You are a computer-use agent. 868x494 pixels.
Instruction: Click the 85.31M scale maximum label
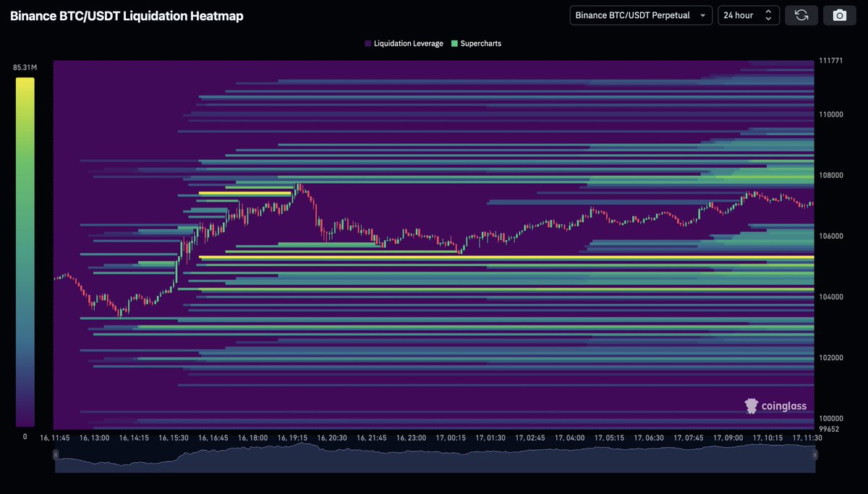25,67
